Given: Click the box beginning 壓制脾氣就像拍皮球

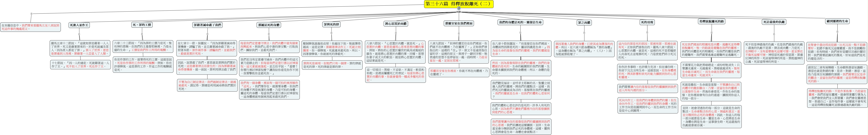Looking at the screenshot, I should [x=332, y=48].
